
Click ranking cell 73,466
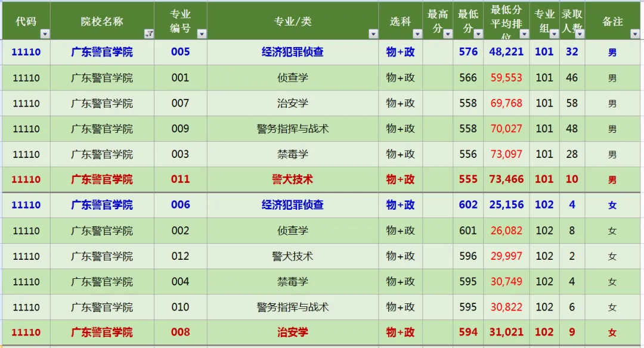pos(506,179)
